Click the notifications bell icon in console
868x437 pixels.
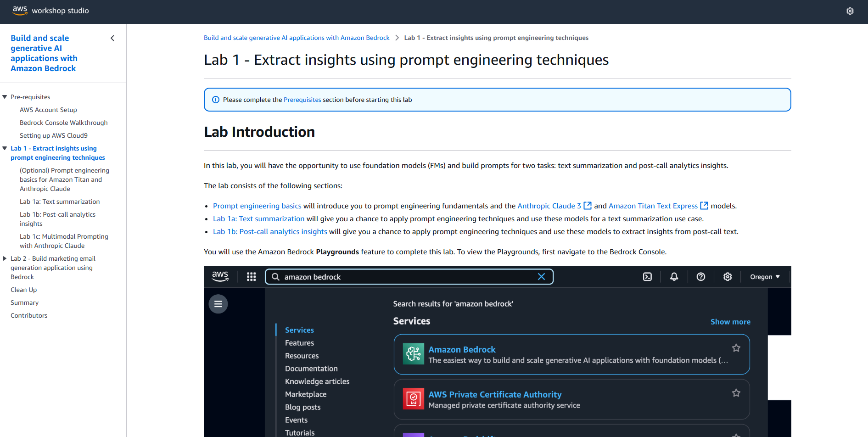click(674, 277)
